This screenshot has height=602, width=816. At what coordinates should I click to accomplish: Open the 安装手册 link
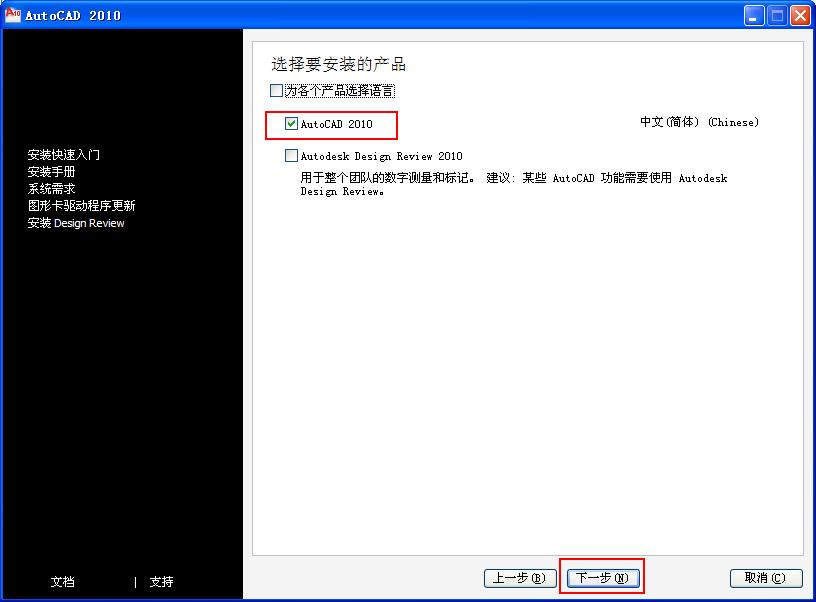[52, 172]
